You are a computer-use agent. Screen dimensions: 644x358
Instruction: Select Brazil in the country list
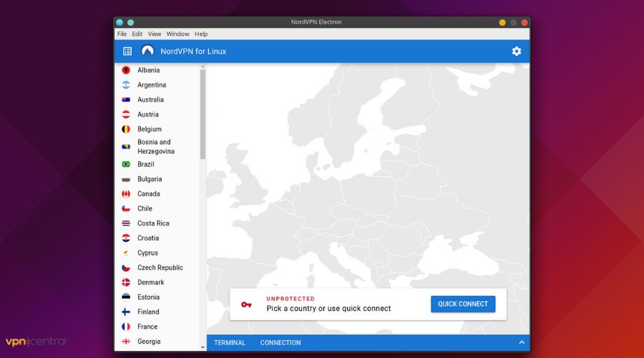(146, 165)
